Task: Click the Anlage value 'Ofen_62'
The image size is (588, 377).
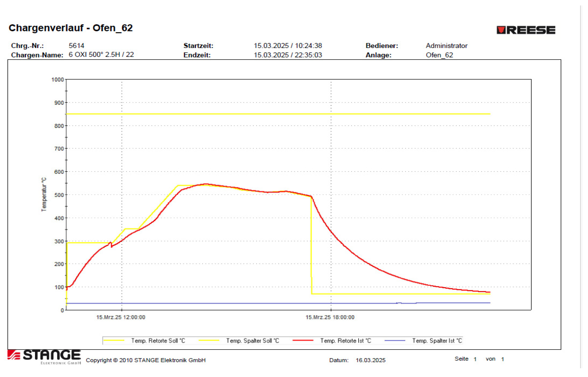Action: tap(439, 55)
